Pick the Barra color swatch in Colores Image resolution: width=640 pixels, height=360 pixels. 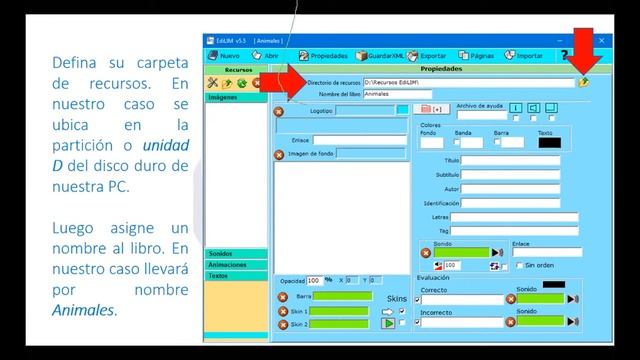coord(513,142)
